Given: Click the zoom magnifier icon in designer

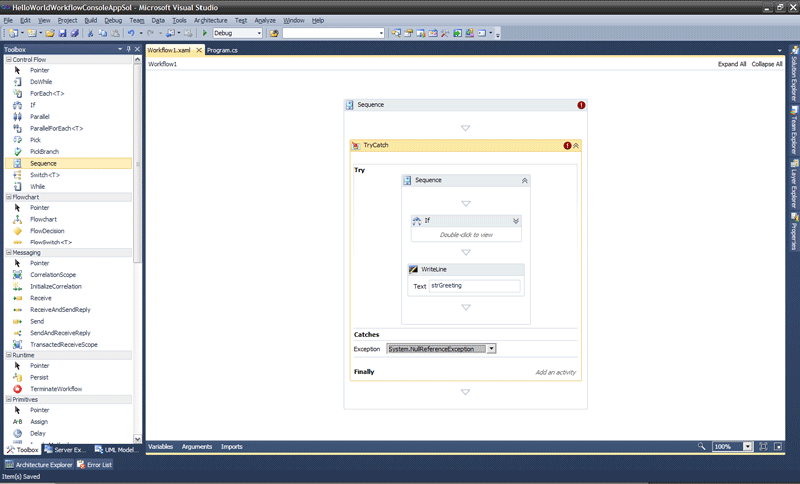Looking at the screenshot, I should [x=702, y=446].
